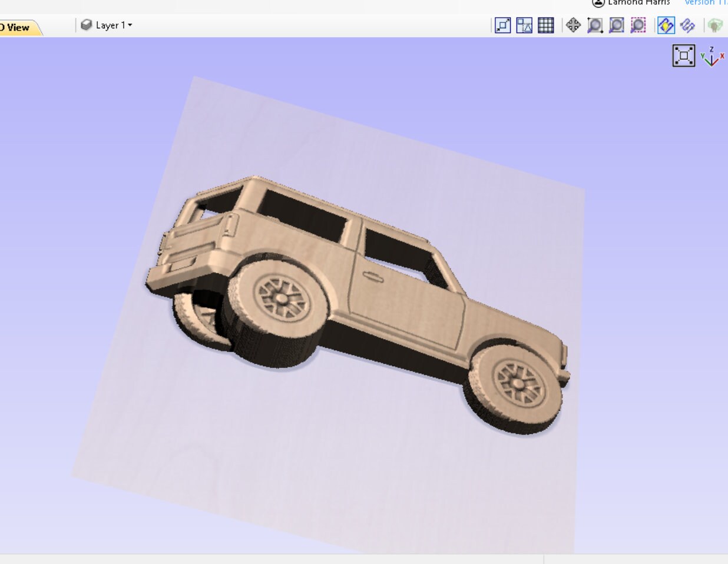Select the Pan view tool
The width and height of the screenshot is (728, 564).
(x=574, y=25)
